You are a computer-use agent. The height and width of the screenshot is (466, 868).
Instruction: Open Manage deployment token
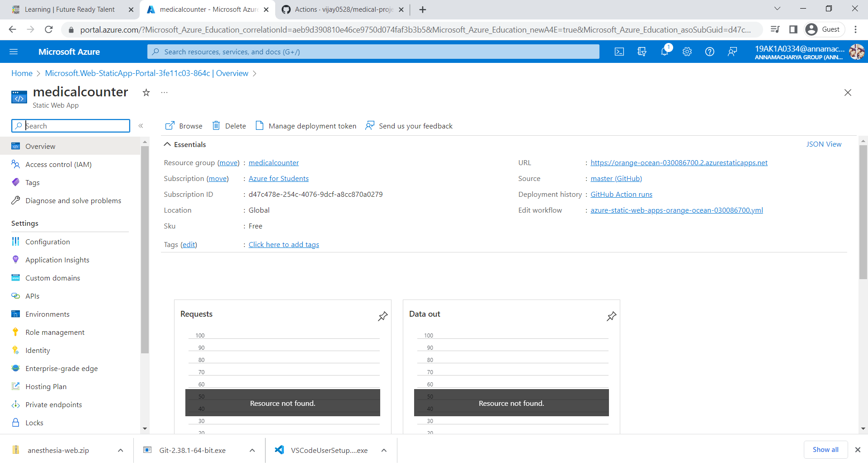pos(306,126)
